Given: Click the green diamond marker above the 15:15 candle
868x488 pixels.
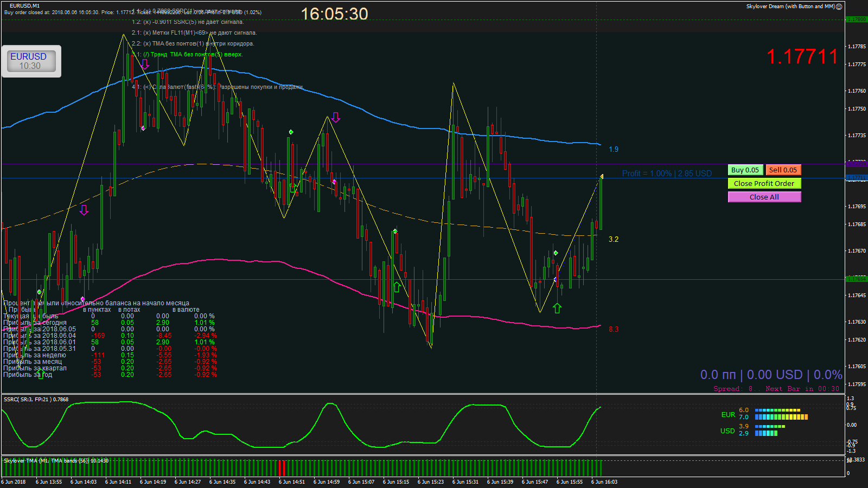Looking at the screenshot, I should point(395,232).
